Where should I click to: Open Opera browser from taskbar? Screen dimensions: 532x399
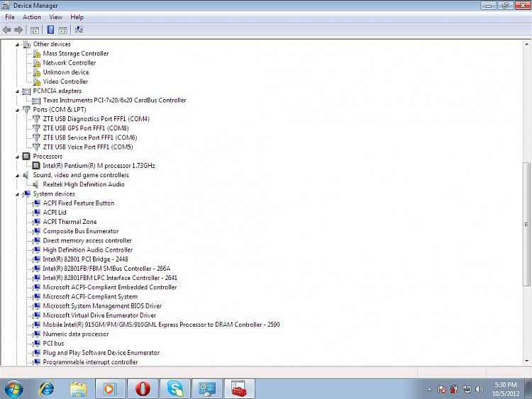pos(143,389)
